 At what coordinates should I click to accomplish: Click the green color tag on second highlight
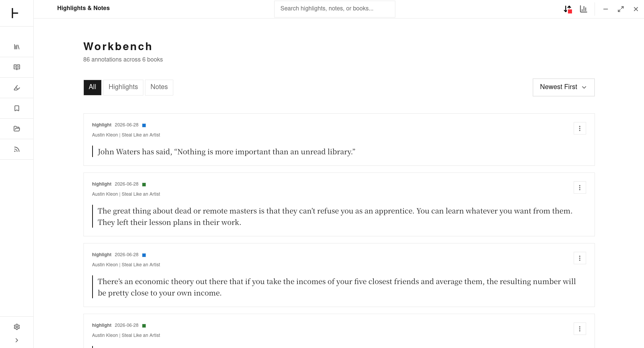click(x=144, y=185)
